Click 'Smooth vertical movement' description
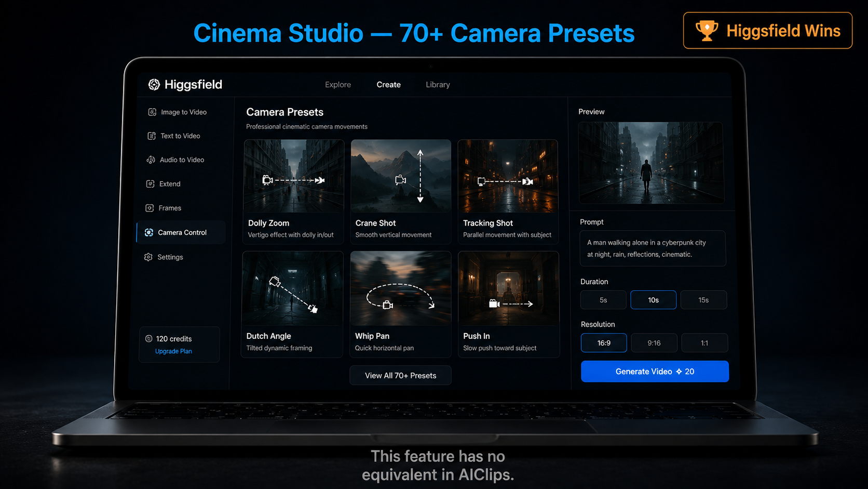 pos(394,235)
